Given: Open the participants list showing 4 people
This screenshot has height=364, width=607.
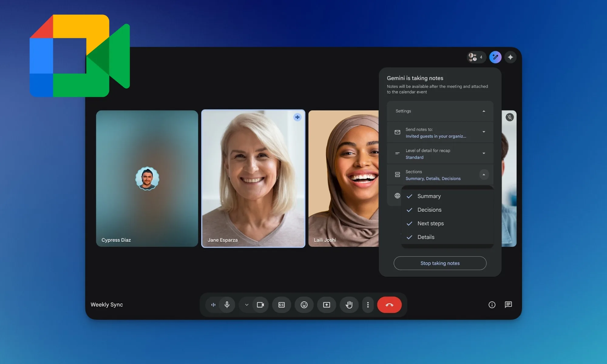Looking at the screenshot, I should tap(476, 57).
